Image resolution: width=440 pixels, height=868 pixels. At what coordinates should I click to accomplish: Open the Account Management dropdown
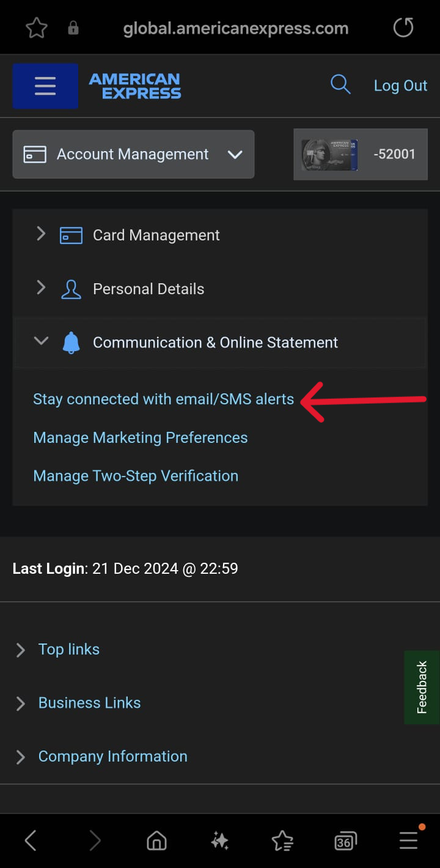coord(235,155)
